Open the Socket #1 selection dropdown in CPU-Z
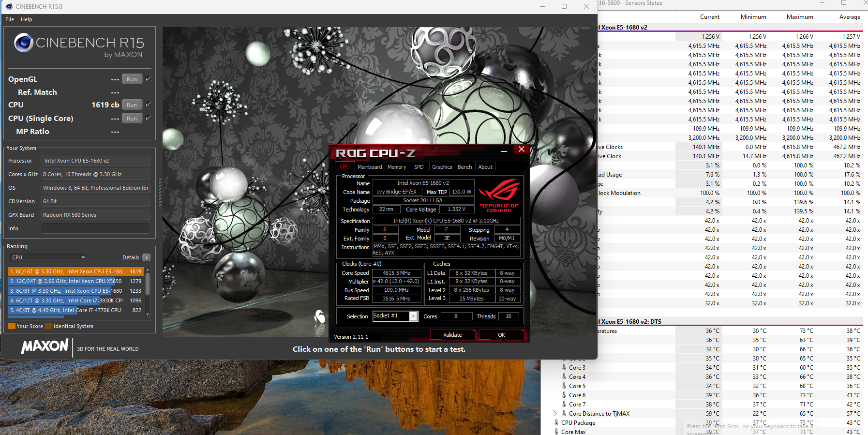The image size is (868, 435). tap(413, 316)
